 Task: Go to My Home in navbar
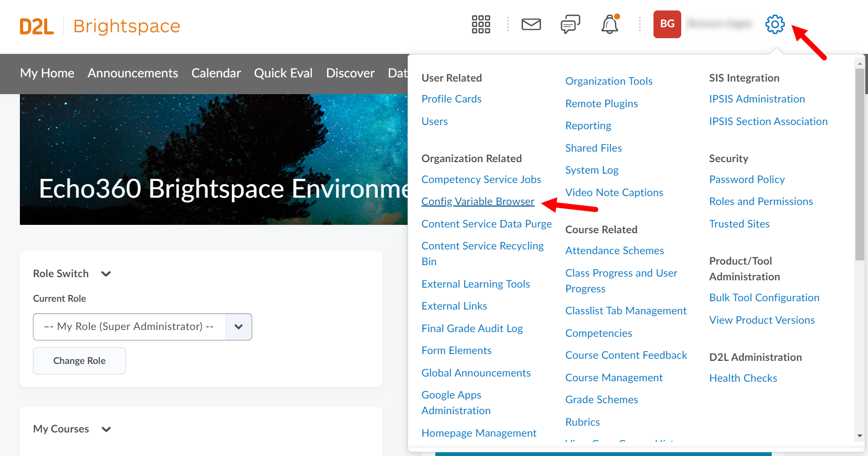point(47,73)
